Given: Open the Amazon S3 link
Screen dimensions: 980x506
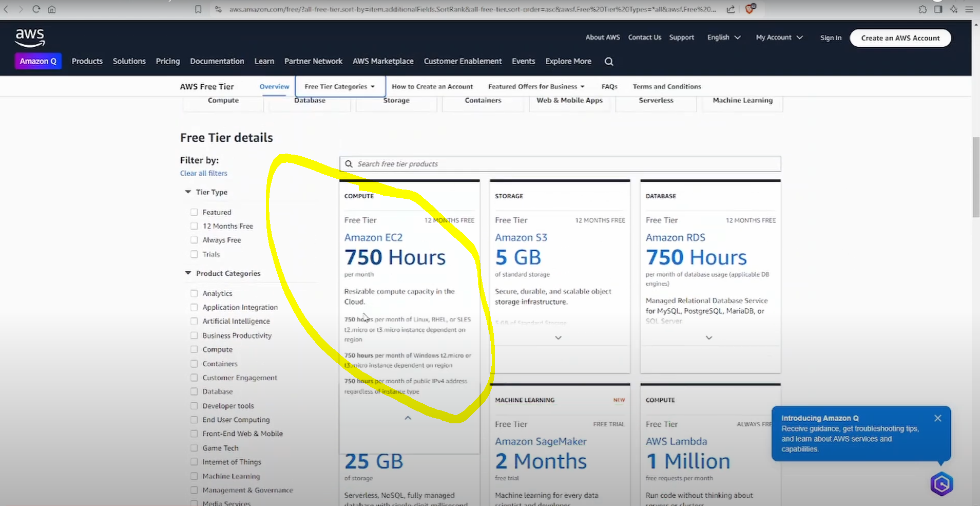Looking at the screenshot, I should [521, 237].
